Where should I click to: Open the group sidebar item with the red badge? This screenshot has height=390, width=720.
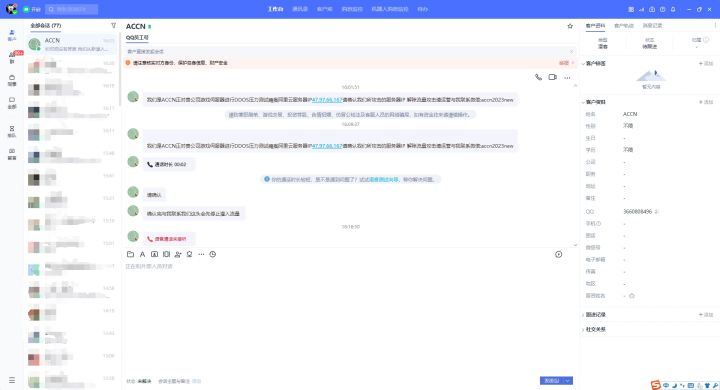[12, 58]
